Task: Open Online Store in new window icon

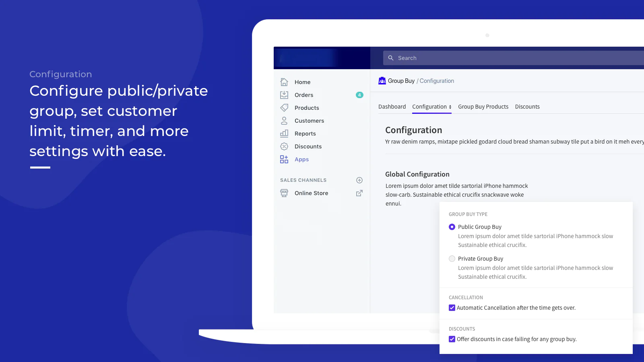Action: 359,193
